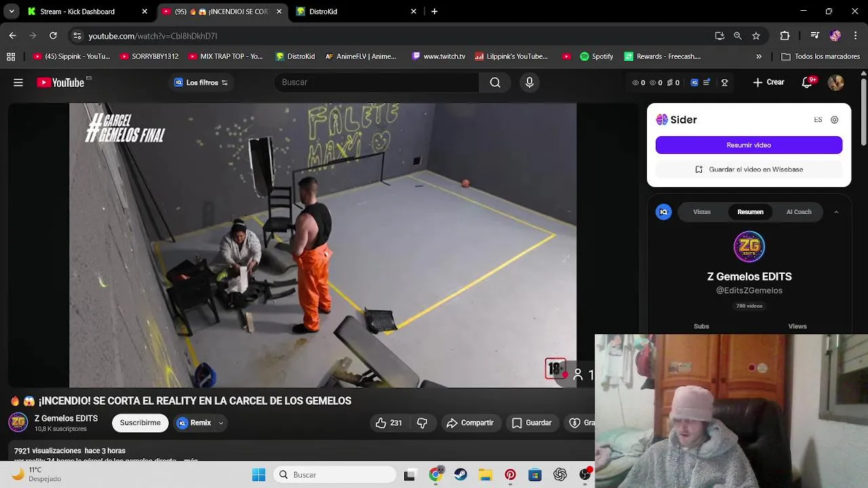Open Chrome tab search dropdown
Screen dimensions: 868x488
pyautogui.click(x=12, y=12)
